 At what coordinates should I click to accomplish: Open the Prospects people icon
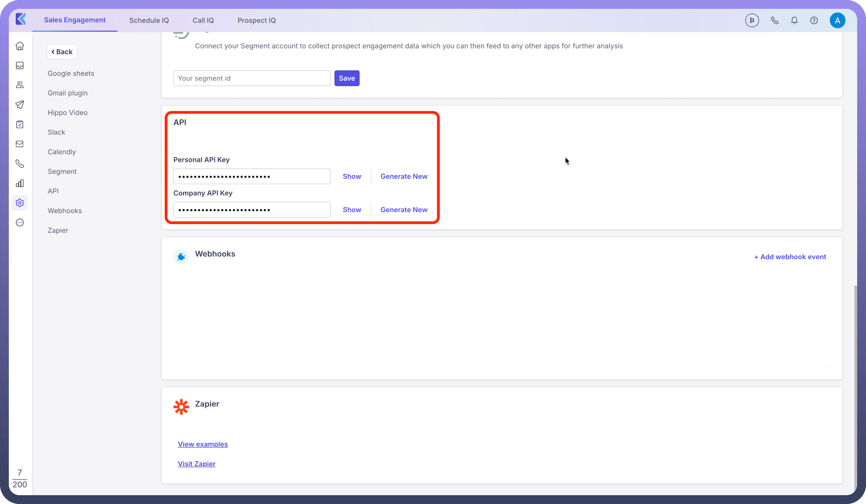point(20,85)
